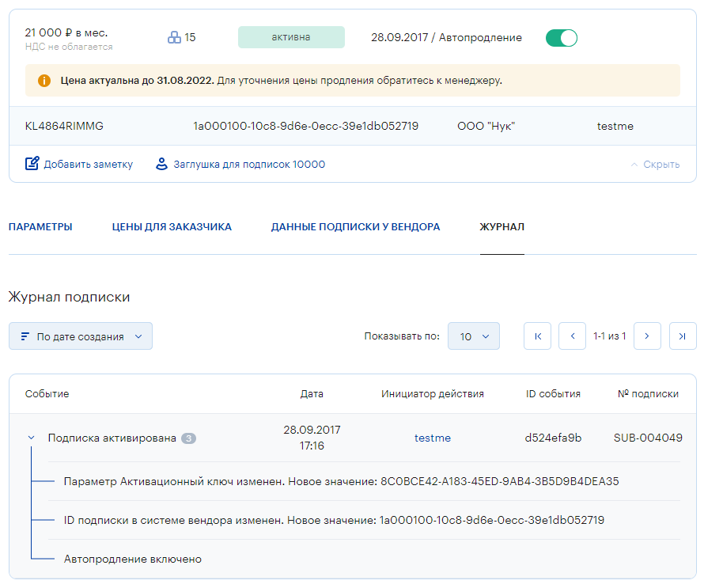This screenshot has width=704, height=588.
Task: Go to previous journal page
Action: [x=572, y=336]
